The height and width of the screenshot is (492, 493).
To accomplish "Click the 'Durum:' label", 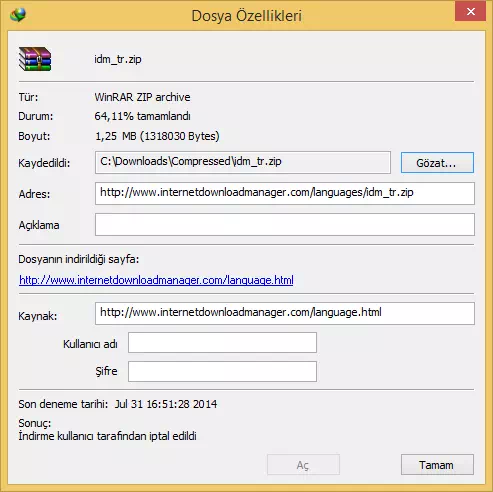I will click(x=36, y=116).
